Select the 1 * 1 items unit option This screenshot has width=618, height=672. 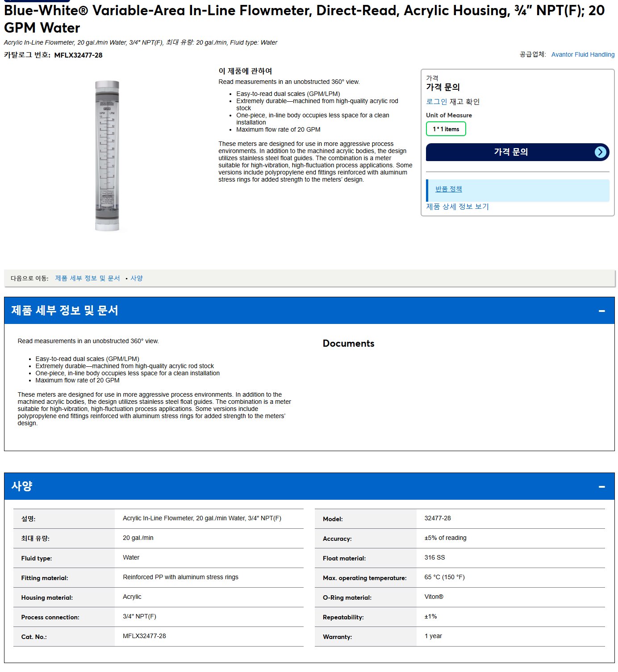point(446,129)
